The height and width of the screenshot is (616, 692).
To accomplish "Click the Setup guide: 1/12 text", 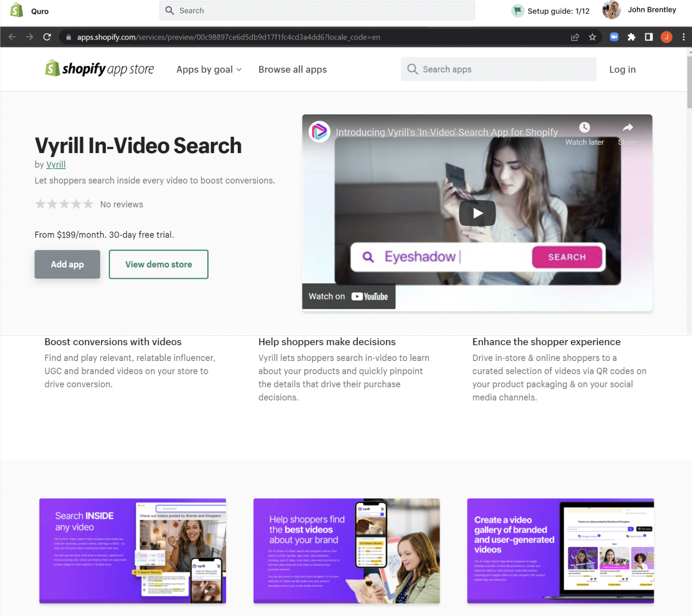I will [558, 11].
